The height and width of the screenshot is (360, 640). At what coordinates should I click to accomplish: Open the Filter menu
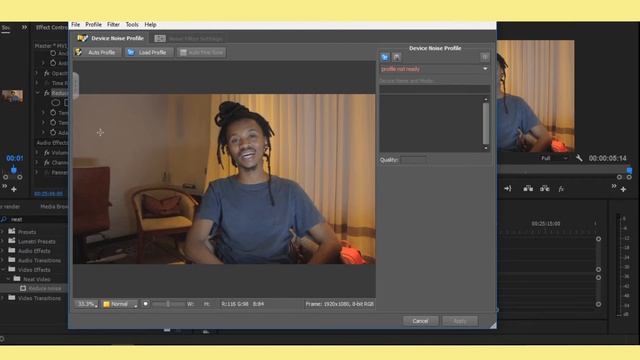pos(113,25)
